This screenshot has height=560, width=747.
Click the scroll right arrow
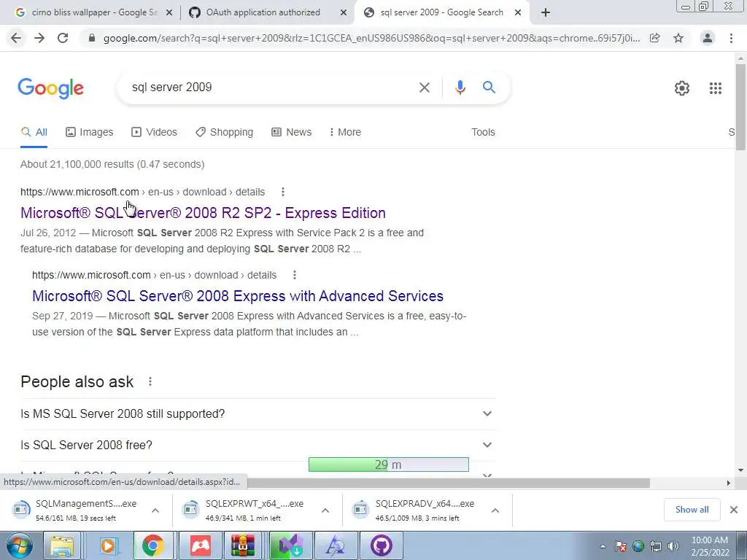[728, 483]
